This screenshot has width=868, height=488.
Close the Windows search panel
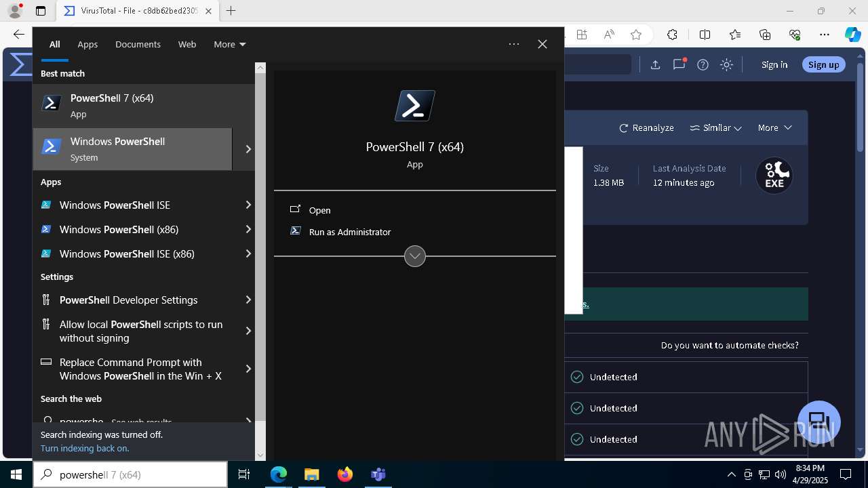[x=542, y=44]
